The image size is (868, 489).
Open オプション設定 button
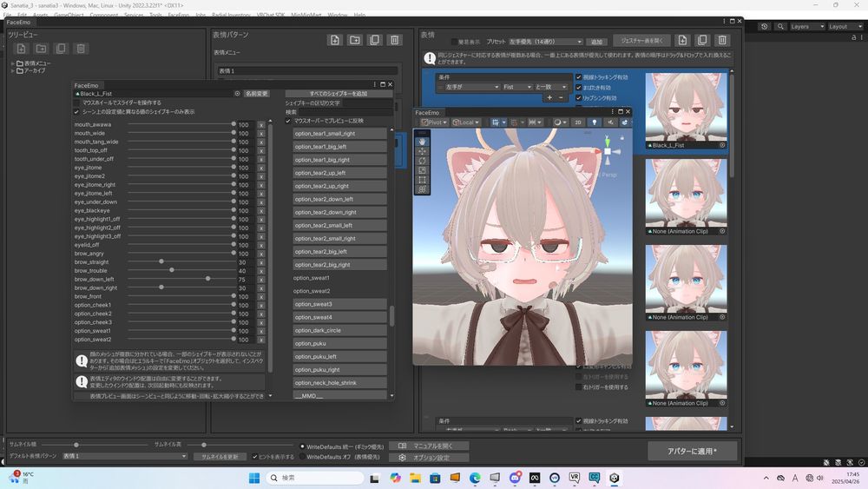pyautogui.click(x=429, y=458)
